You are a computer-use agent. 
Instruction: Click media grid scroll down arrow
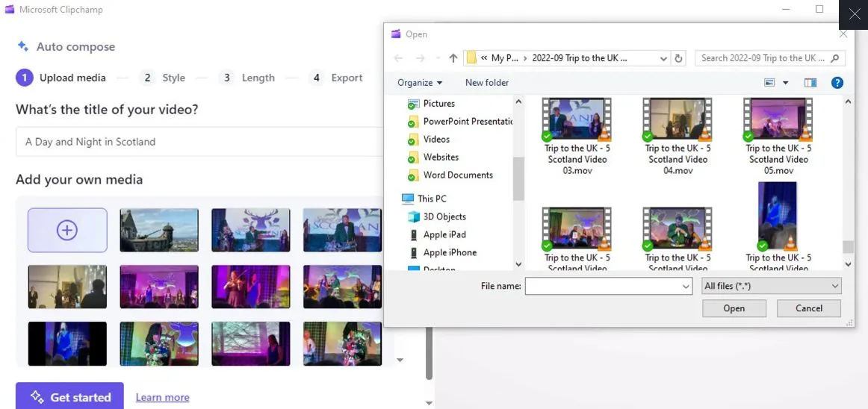click(400, 360)
